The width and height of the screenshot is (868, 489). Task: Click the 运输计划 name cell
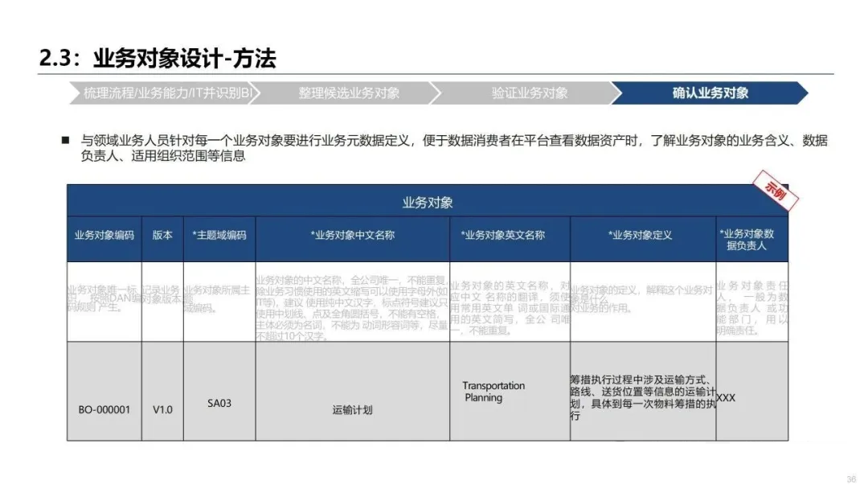tap(352, 409)
